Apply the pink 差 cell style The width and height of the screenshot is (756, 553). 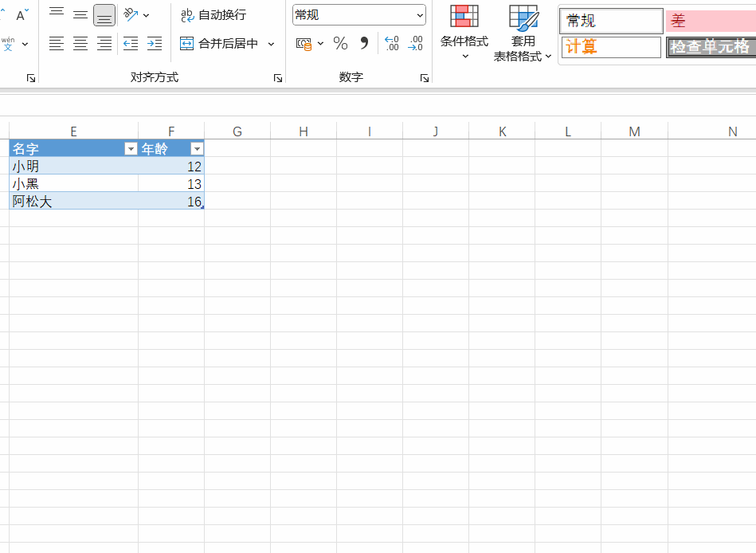pyautogui.click(x=709, y=22)
